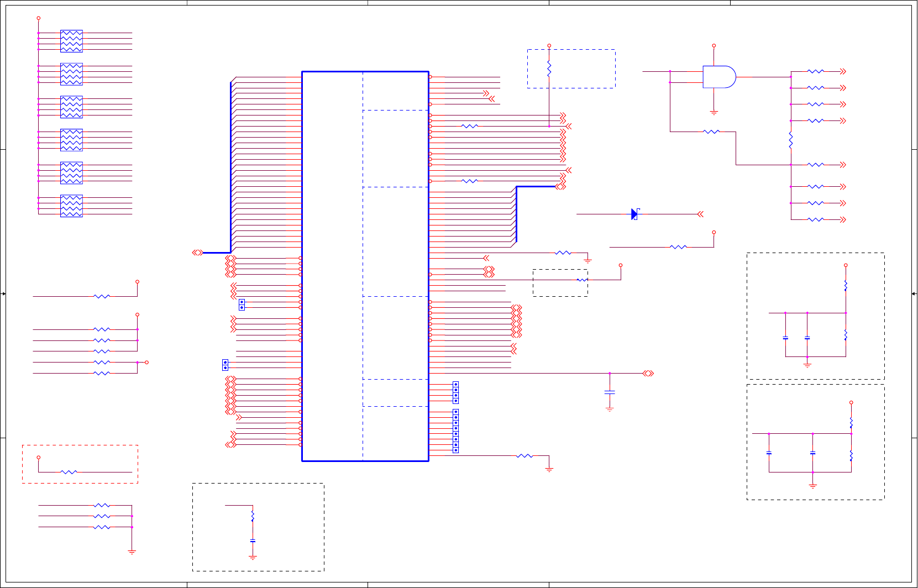
Task: Select the AND gate symbol
Action: tap(719, 77)
